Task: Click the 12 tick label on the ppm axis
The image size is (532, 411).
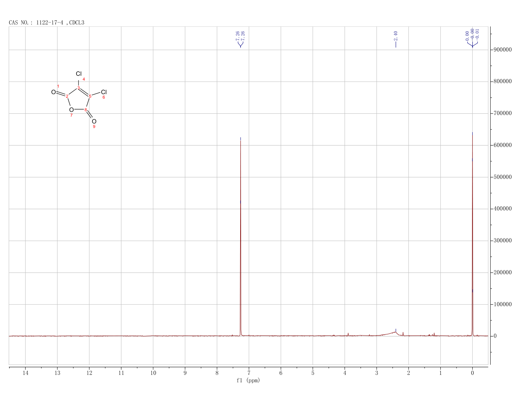Action: click(x=89, y=373)
